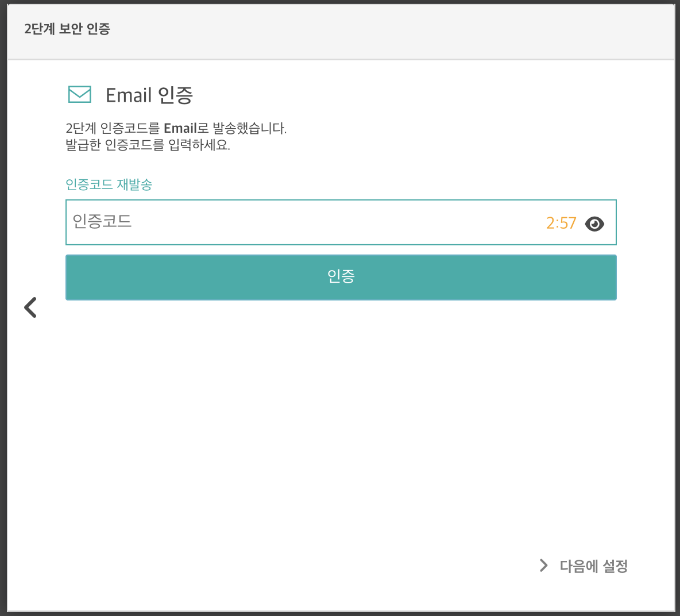Click the gray header bar empty area
This screenshot has width=680, height=616.
pyautogui.click(x=391, y=29)
